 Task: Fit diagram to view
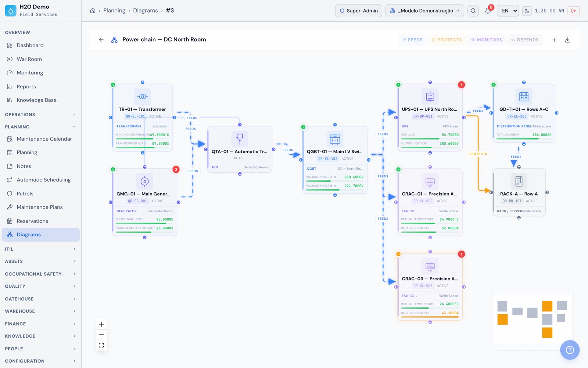coord(101,346)
